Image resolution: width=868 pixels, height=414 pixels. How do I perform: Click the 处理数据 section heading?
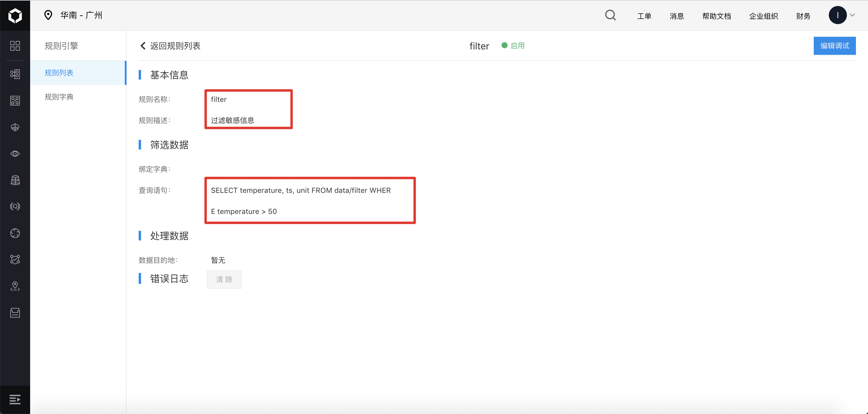pos(169,236)
